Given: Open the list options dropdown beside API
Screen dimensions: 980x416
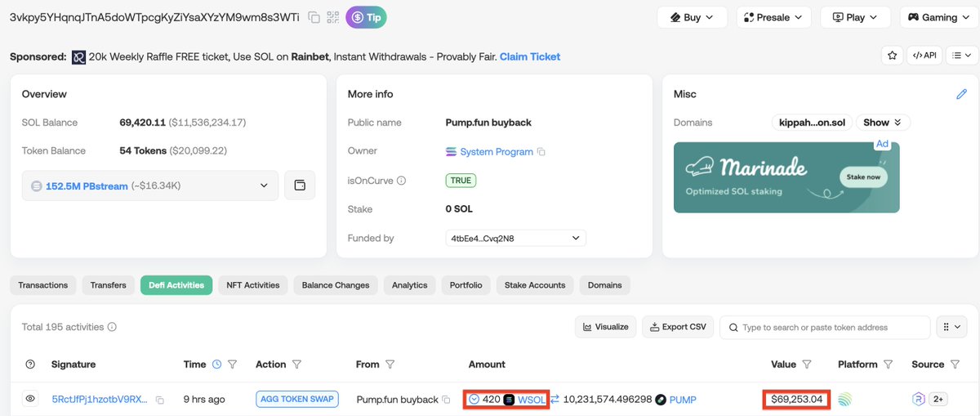Looking at the screenshot, I should (961, 56).
